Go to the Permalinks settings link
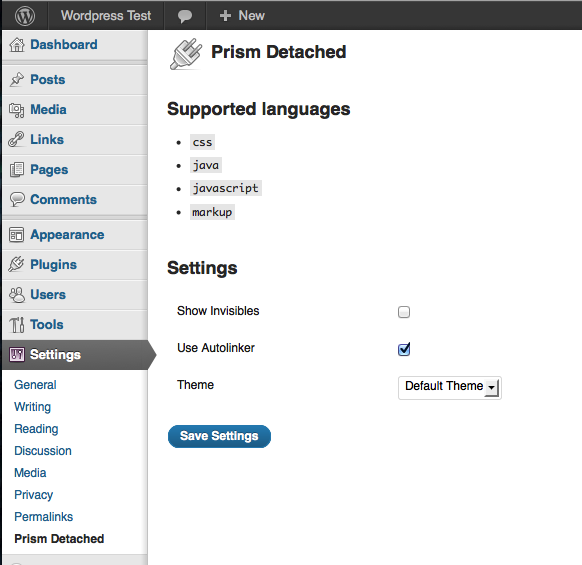Screen dimensions: 582x565 tap(43, 517)
